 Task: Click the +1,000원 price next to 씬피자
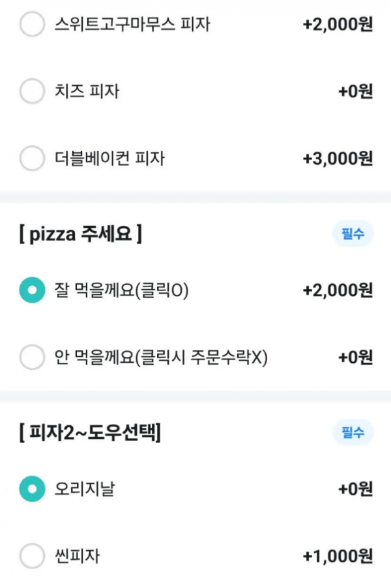tap(338, 556)
